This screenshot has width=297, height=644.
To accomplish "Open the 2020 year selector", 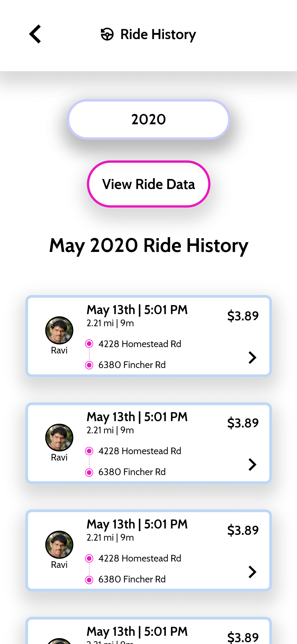I will [148, 119].
